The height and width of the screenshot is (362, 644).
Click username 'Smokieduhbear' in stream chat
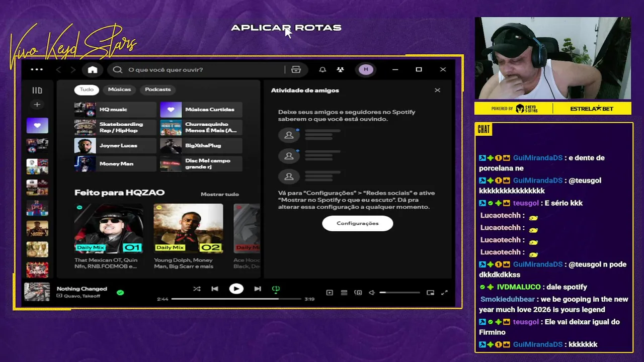click(508, 299)
